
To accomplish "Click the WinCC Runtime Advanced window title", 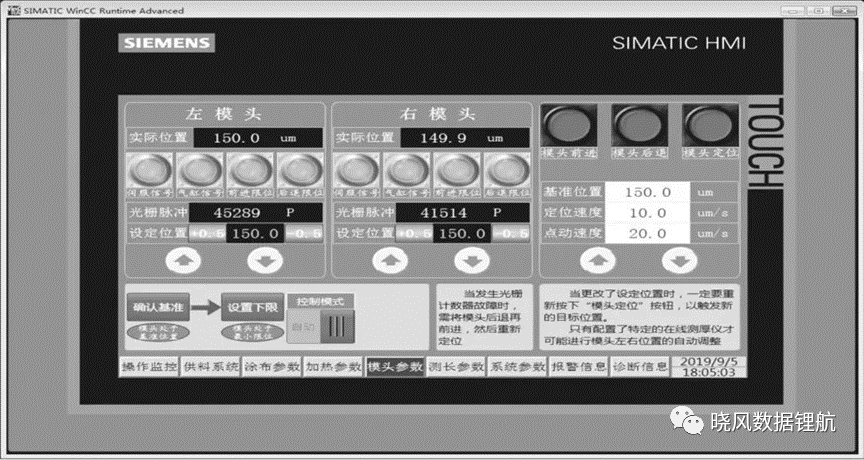I will (104, 10).
